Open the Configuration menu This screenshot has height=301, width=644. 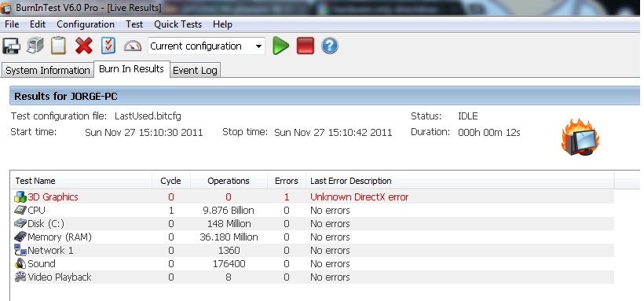pyautogui.click(x=86, y=24)
